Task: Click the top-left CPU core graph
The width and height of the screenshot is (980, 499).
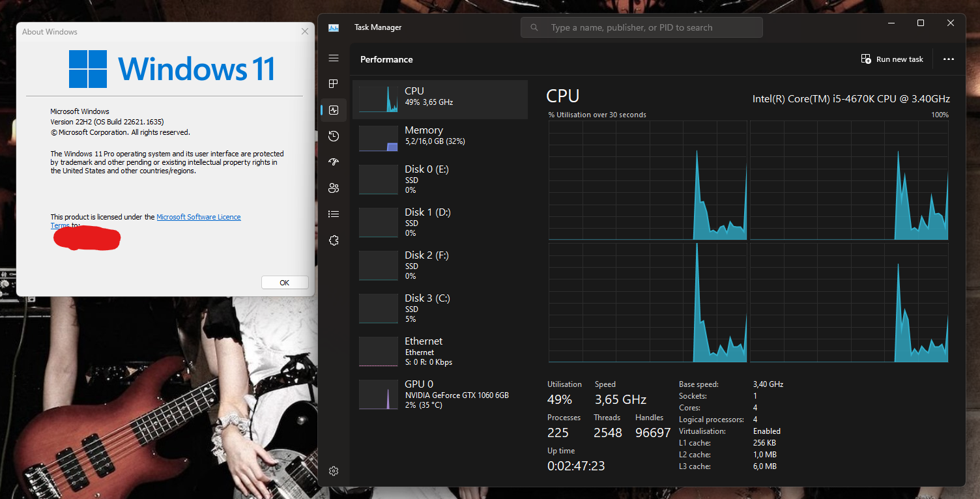Action: coord(648,180)
